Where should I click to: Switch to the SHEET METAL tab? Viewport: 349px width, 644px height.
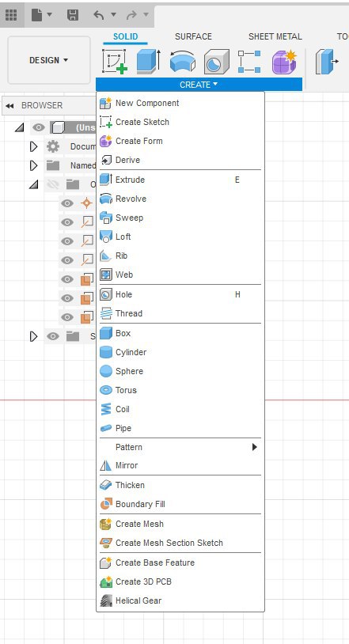pyautogui.click(x=275, y=36)
